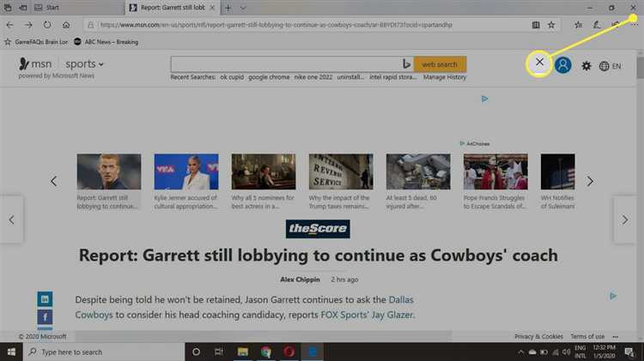Open the browser home page
Image resolution: width=644 pixels, height=361 pixels.
[66, 25]
